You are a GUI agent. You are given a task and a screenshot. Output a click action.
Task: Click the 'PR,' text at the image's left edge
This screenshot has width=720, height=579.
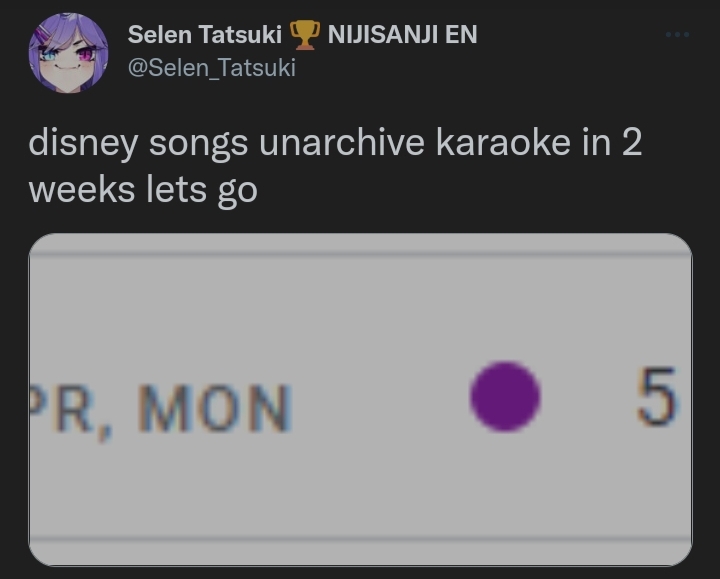tap(70, 412)
